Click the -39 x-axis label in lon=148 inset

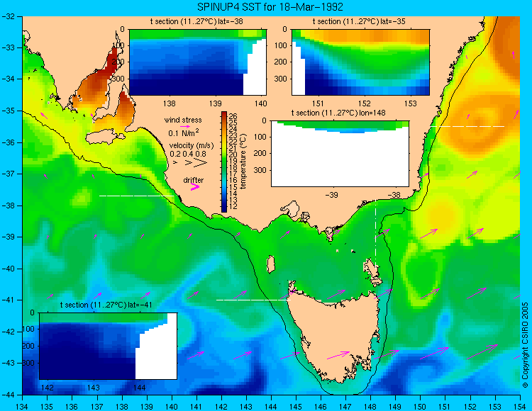point(332,194)
